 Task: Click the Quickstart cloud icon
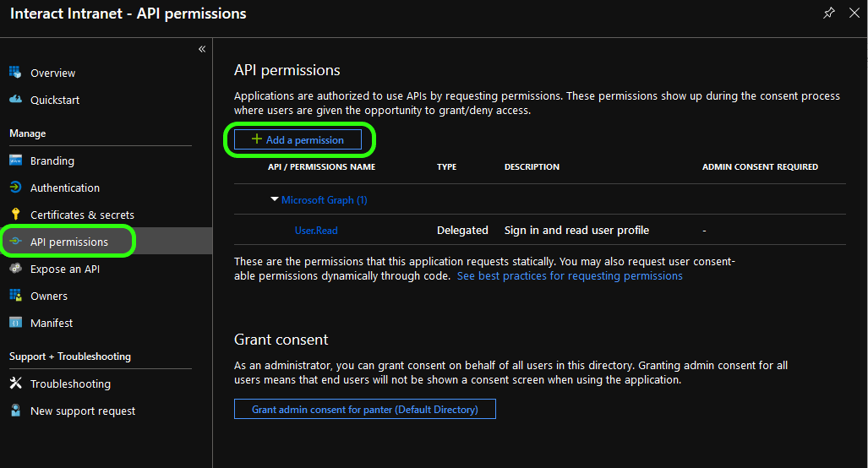15,99
